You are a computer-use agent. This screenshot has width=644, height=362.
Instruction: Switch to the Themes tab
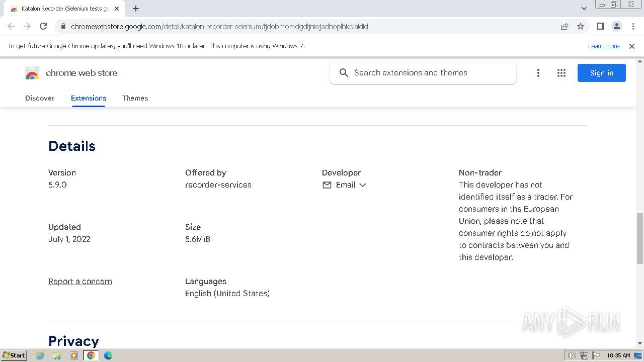(x=135, y=98)
